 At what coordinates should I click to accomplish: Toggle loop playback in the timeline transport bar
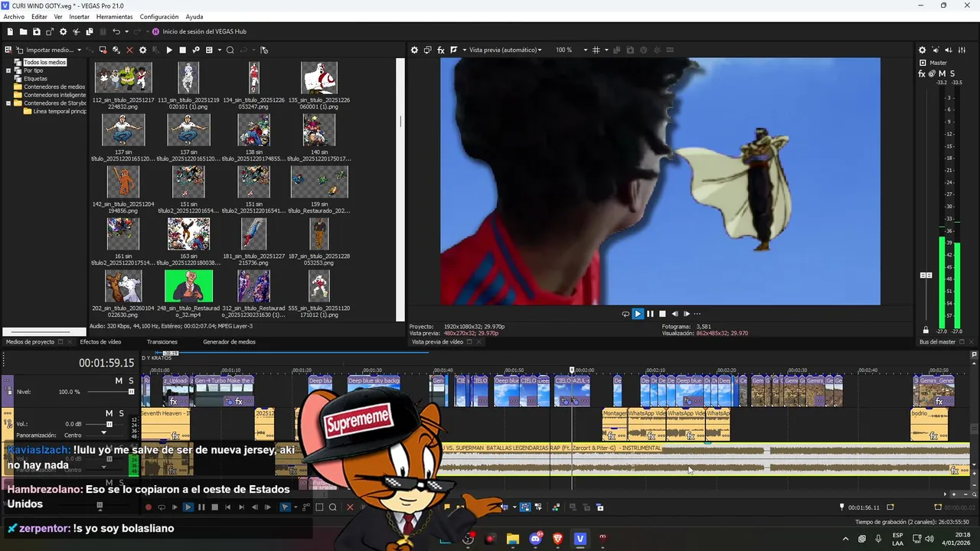[x=162, y=507]
